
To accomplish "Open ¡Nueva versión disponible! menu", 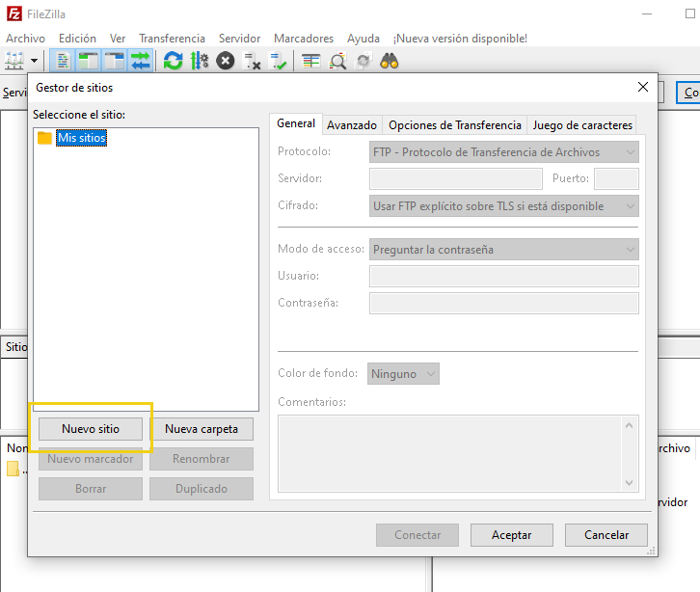I will coord(460,39).
